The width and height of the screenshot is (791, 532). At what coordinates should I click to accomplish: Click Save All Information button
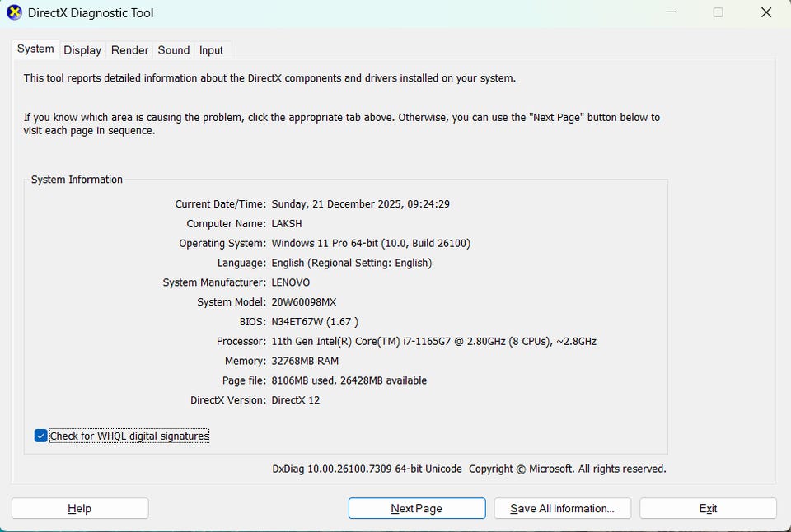tap(563, 508)
